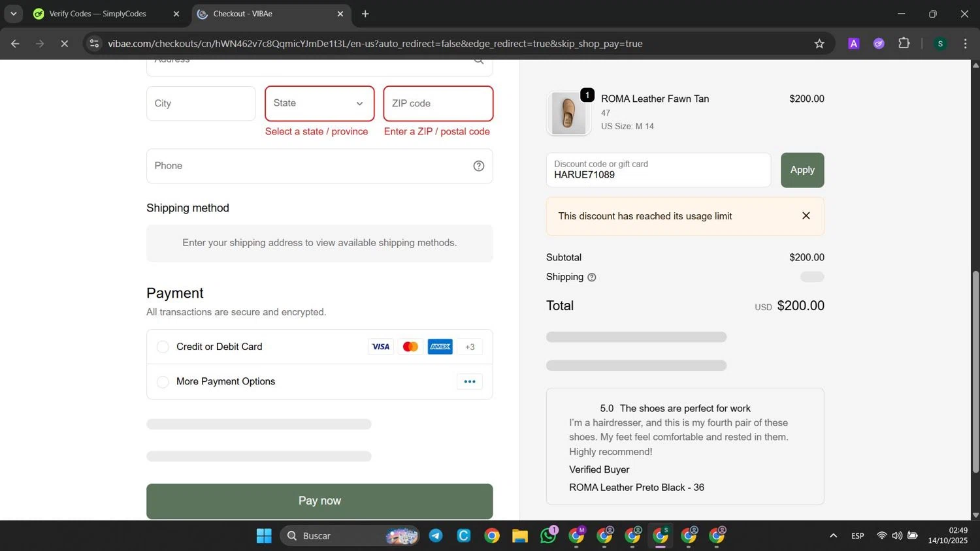The width and height of the screenshot is (980, 551).
Task: Click the blue C app taskbar icon
Action: coord(464,536)
